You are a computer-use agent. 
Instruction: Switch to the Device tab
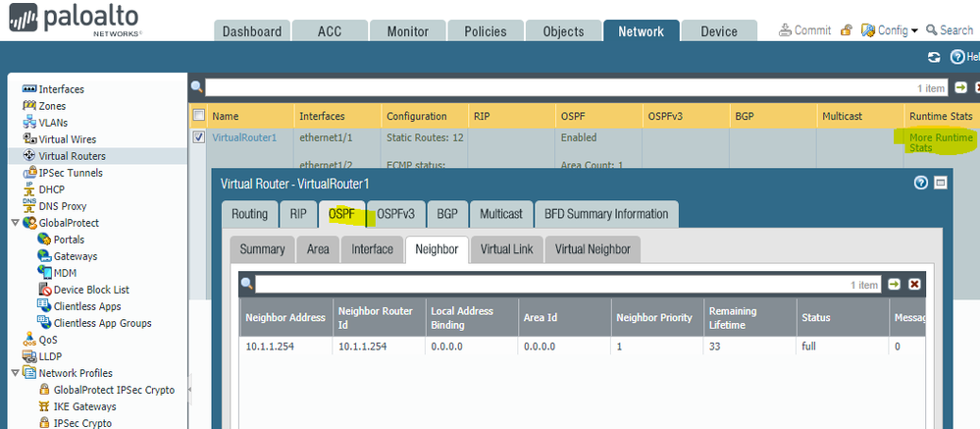pos(719,31)
